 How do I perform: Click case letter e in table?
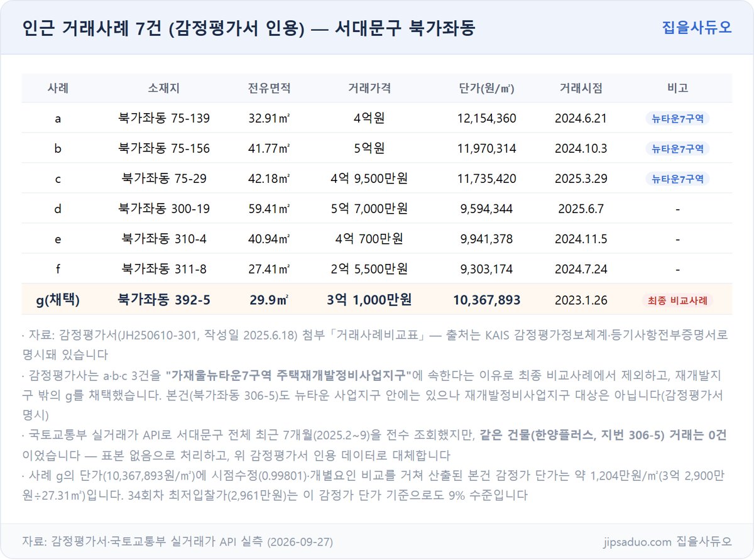[x=58, y=239]
